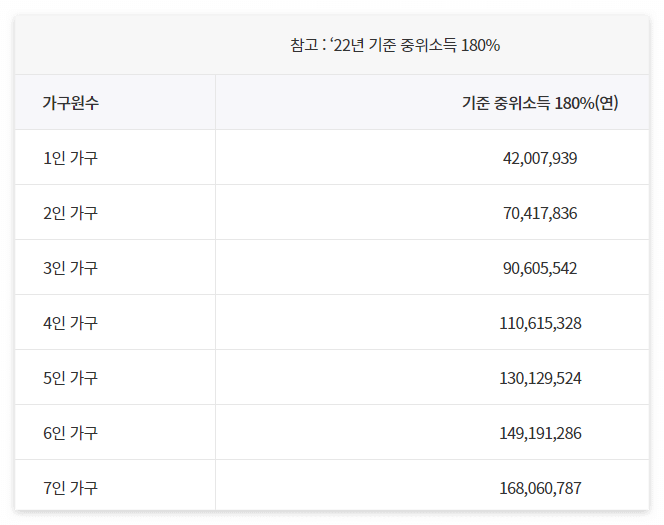Click the value 42,007,939

click(x=540, y=158)
